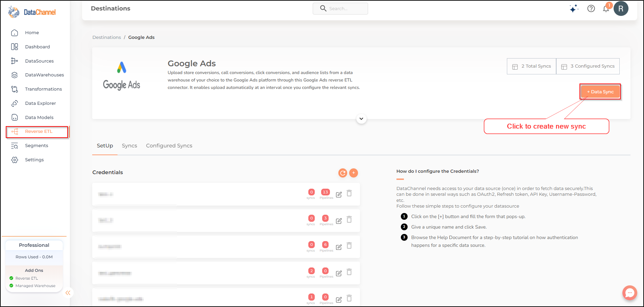The image size is (644, 307).
Task: Click the DataSources sidebar icon
Action: (15, 61)
